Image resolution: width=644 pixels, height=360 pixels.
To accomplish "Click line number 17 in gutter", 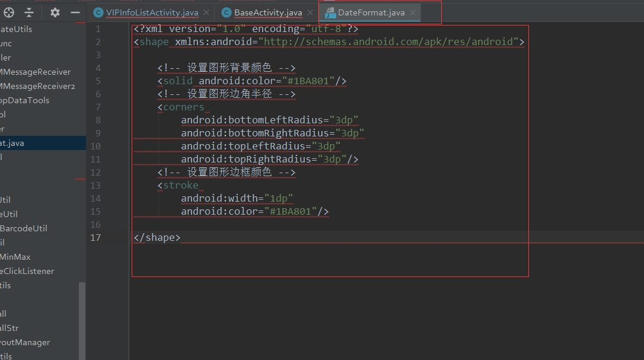I will (x=95, y=238).
